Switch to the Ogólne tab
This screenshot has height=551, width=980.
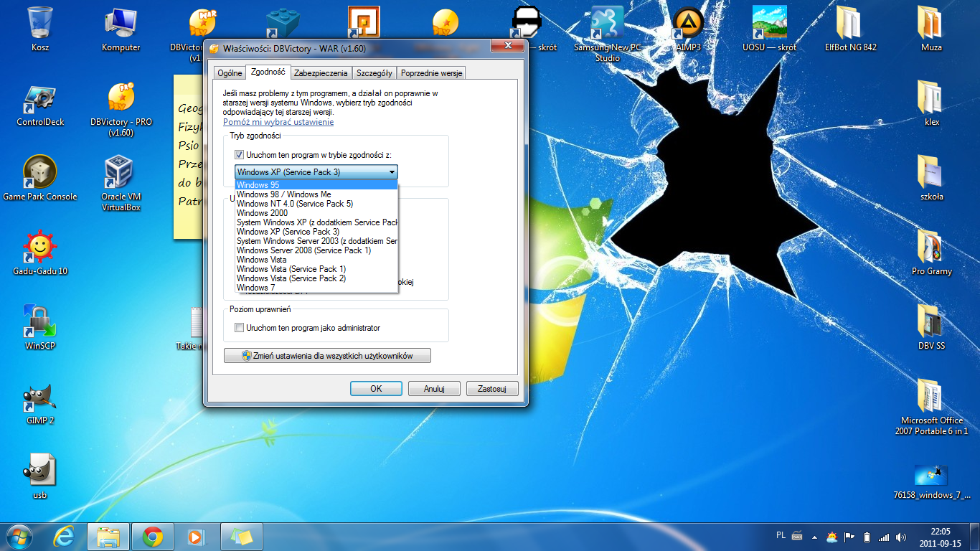[230, 73]
